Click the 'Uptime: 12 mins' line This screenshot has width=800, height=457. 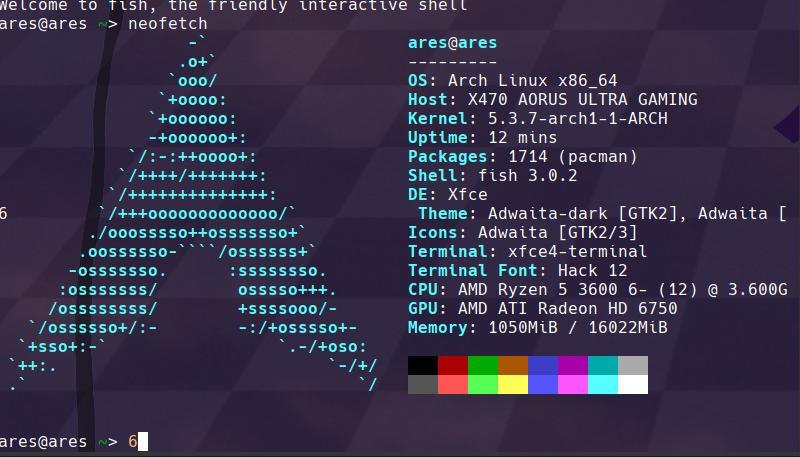tap(483, 138)
